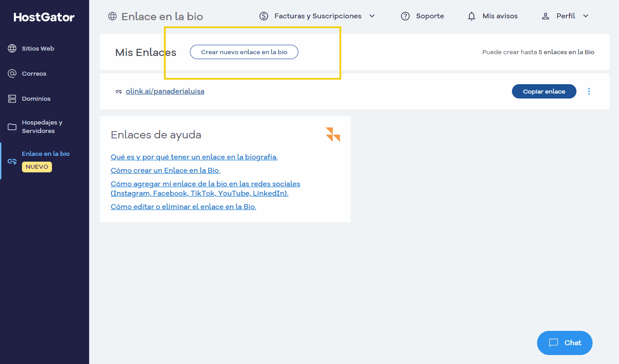Screen dimensions: 619x364
Task: Click the dollar icon for Facturas
Action: [x=264, y=16]
